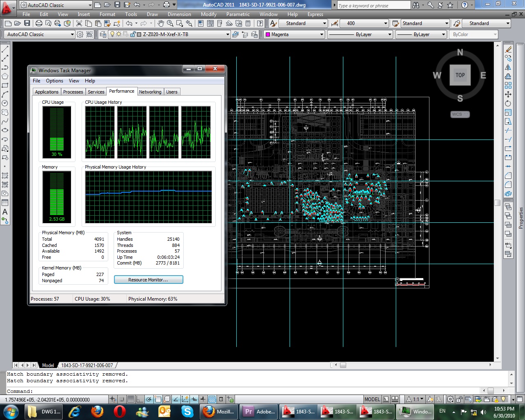
Task: Toggle Grid Display in status bar
Action: click(131, 399)
